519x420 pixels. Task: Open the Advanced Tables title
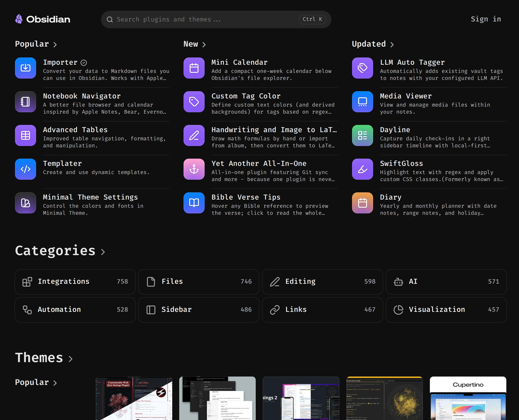(x=75, y=130)
